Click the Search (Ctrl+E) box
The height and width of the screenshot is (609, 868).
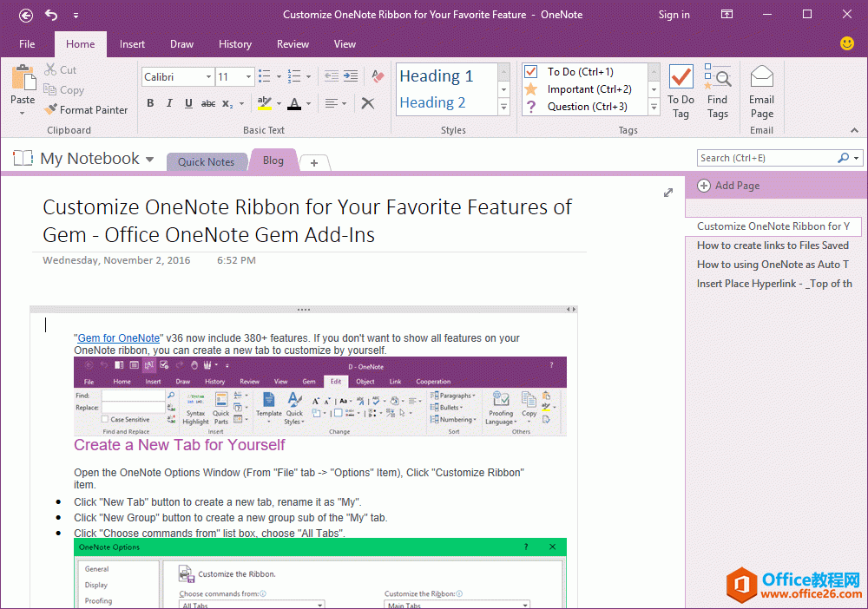coord(766,158)
